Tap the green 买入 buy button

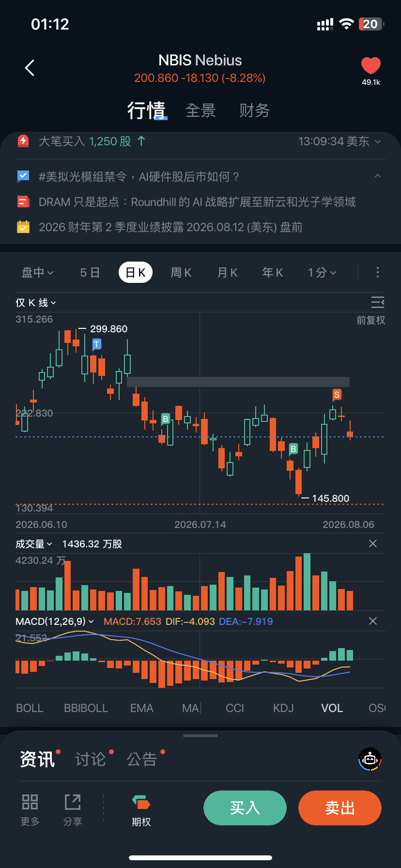tap(245, 807)
